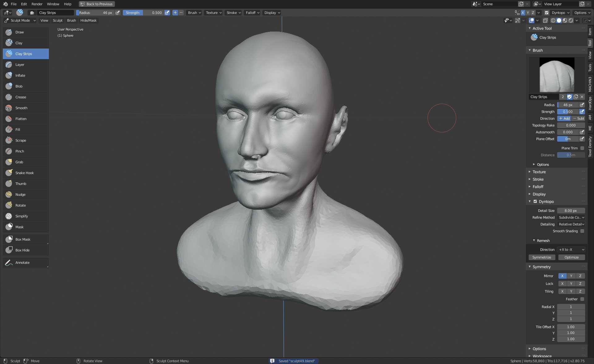
Task: Select the Grab brush tool
Action: pos(19,162)
